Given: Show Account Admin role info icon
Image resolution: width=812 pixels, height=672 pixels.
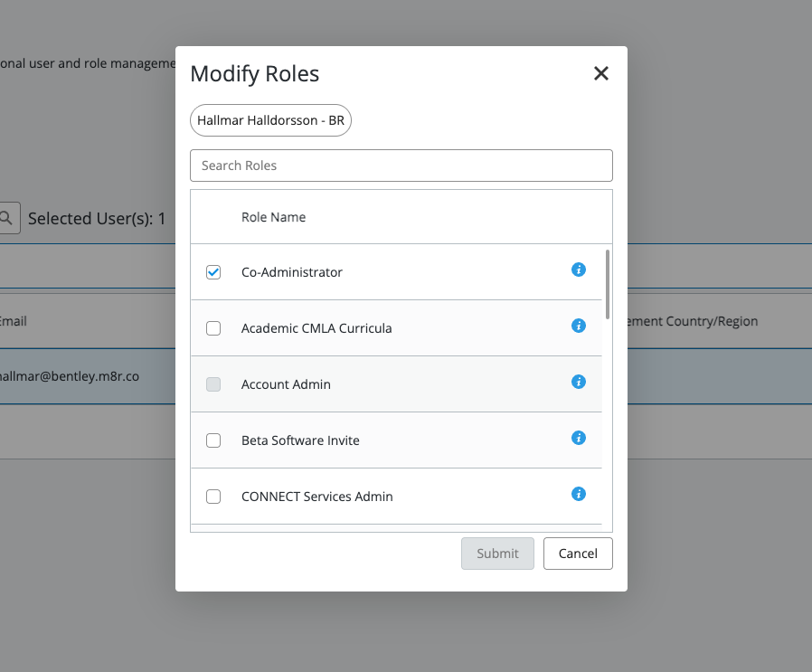Looking at the screenshot, I should [x=579, y=382].
